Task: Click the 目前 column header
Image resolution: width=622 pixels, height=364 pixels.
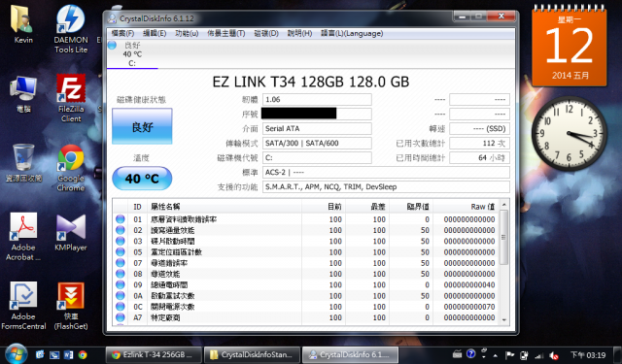Action: pos(324,207)
